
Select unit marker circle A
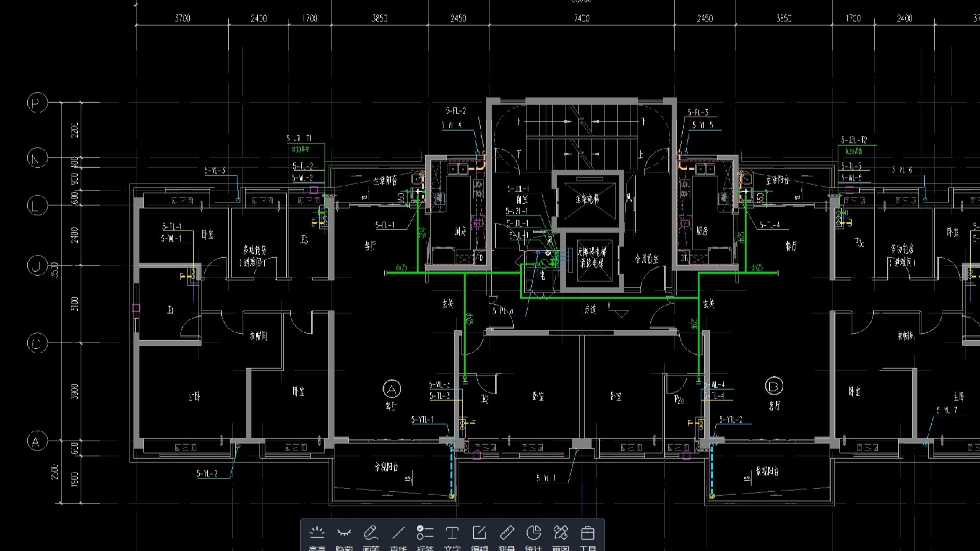point(392,388)
